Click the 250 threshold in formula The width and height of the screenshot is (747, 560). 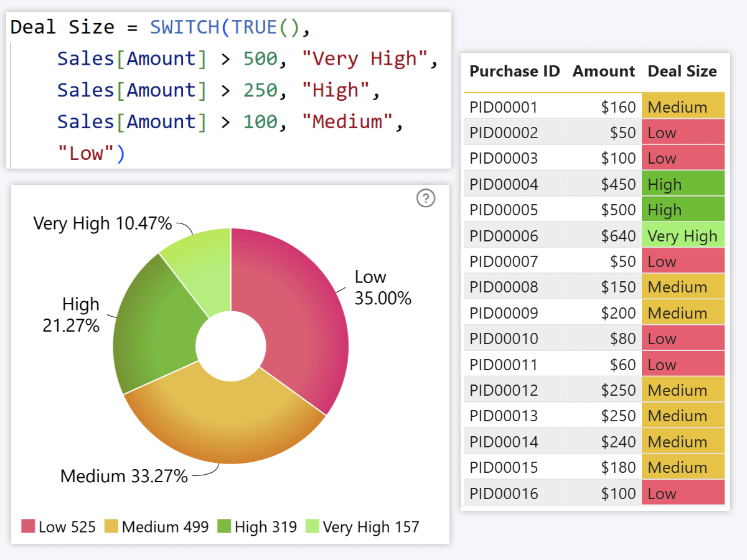(260, 90)
